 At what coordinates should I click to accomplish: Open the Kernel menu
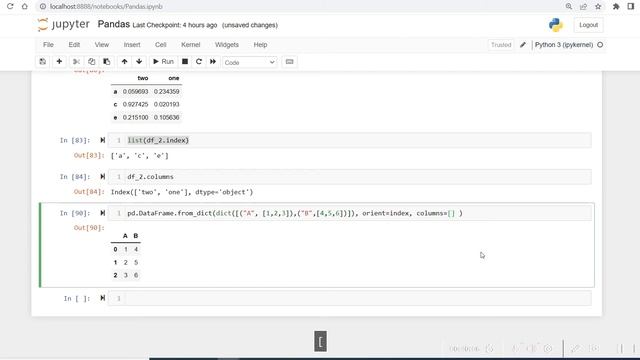(191, 45)
